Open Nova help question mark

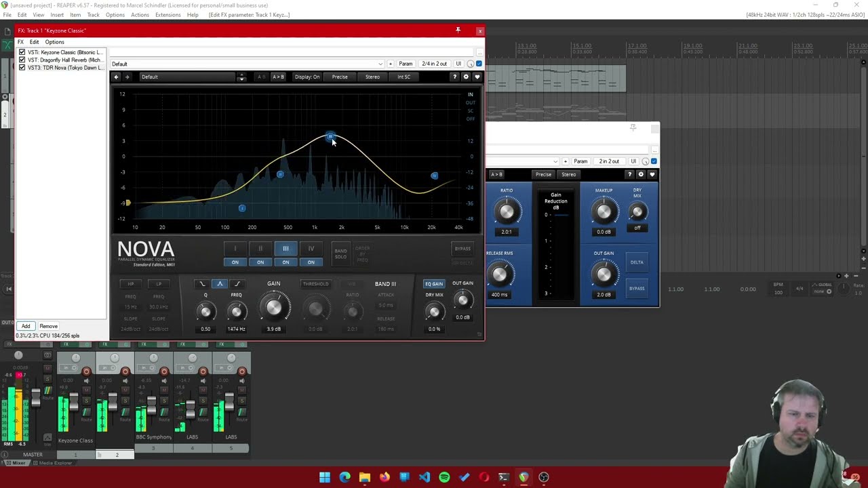tap(454, 77)
